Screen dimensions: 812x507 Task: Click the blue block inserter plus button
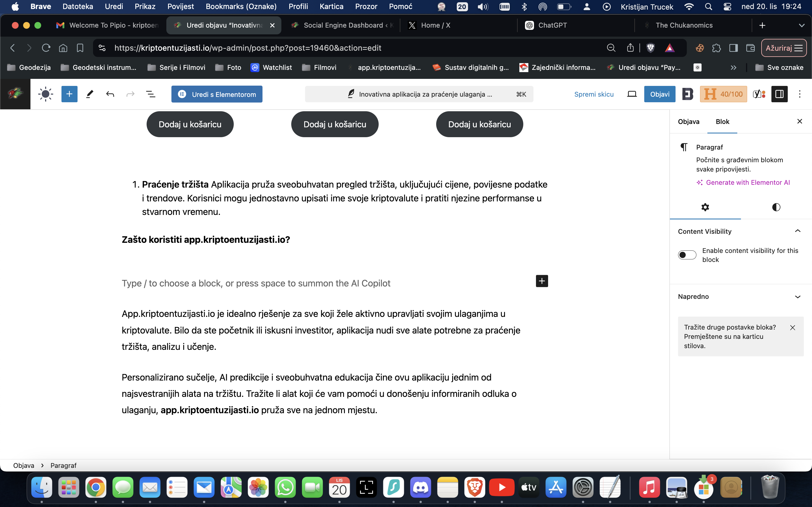pyautogui.click(x=69, y=94)
